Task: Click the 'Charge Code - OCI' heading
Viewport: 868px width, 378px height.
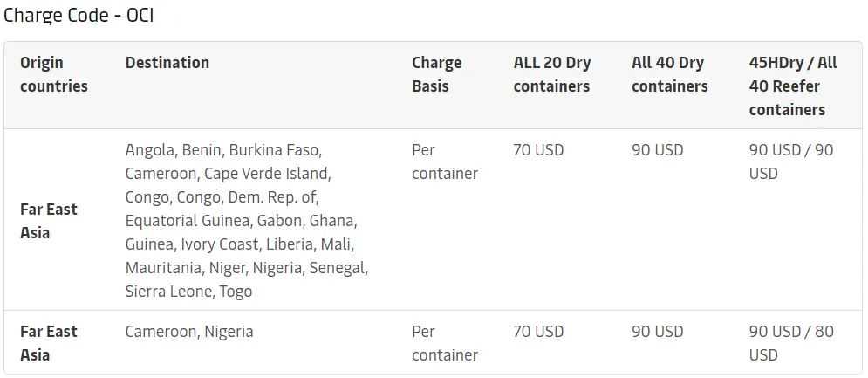Action: (79, 16)
